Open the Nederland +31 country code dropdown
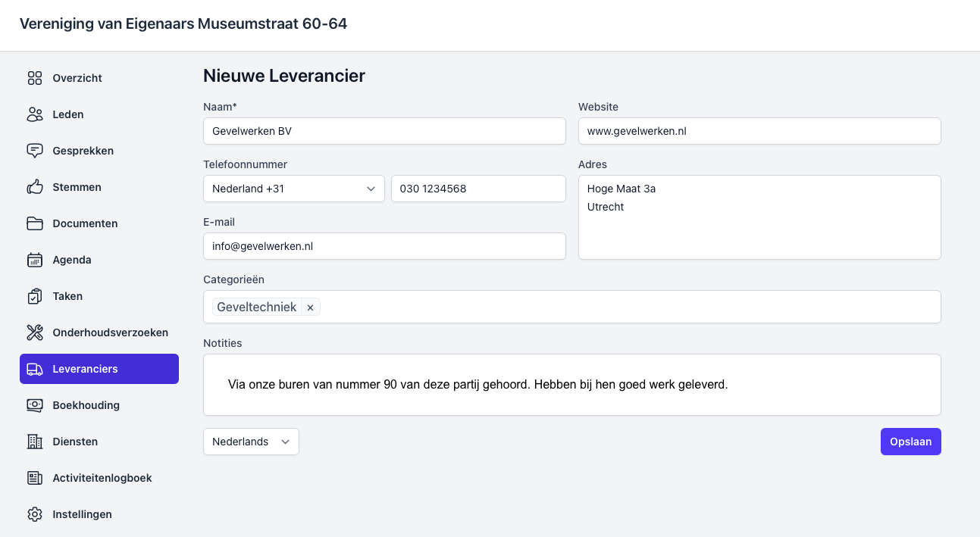This screenshot has width=980, height=537. [x=293, y=189]
